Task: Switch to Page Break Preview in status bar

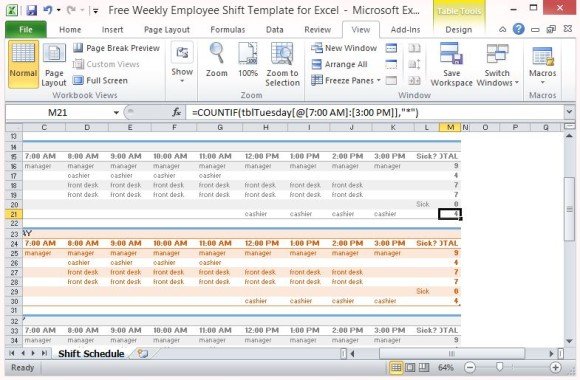Action: (424, 367)
